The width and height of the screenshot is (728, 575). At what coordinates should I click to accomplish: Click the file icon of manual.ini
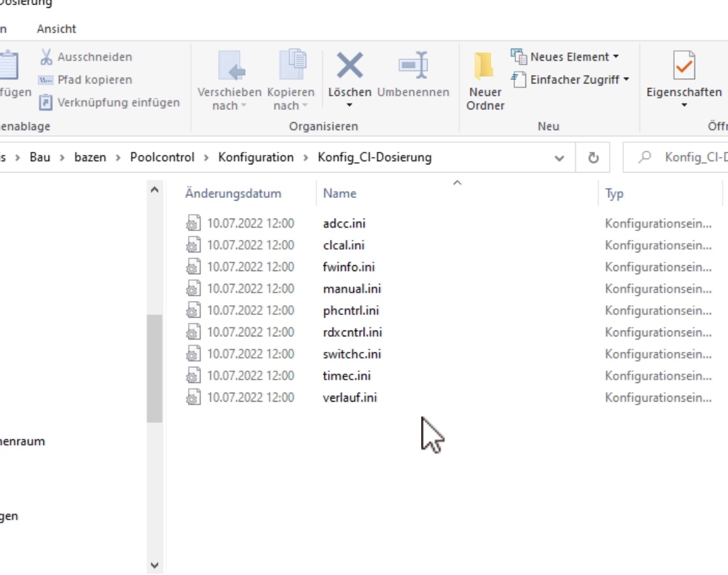193,288
